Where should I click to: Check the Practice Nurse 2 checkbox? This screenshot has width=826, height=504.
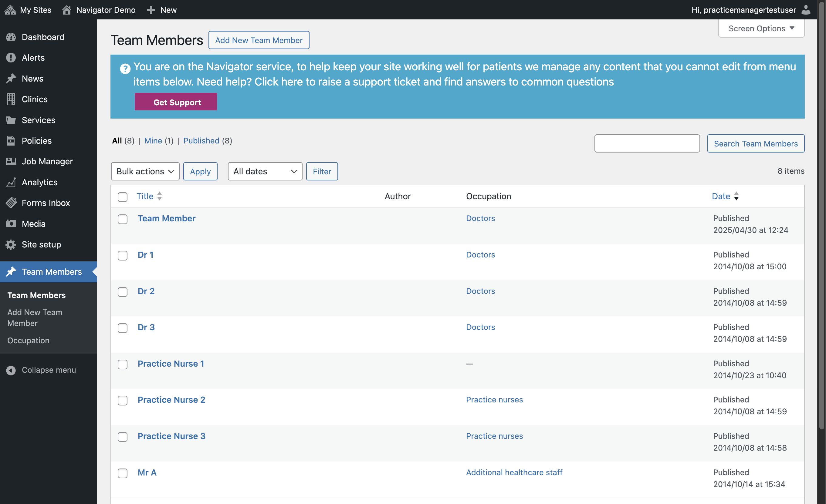point(123,401)
